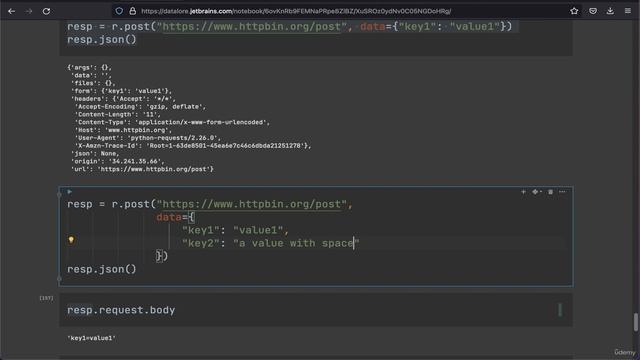Click the 'Content-Type' output line
This screenshot has height=360, width=640.
pyautogui.click(x=172, y=122)
